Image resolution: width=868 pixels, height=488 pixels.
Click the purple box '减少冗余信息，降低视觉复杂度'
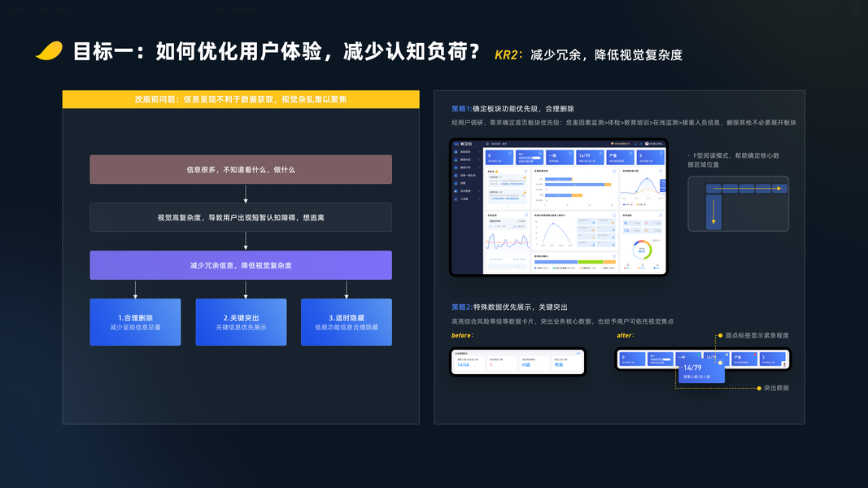241,265
